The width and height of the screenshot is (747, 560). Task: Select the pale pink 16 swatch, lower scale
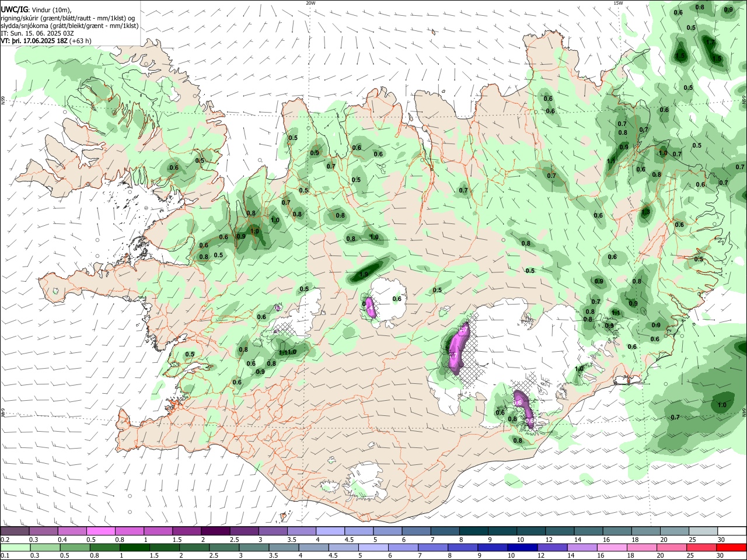pos(611,547)
